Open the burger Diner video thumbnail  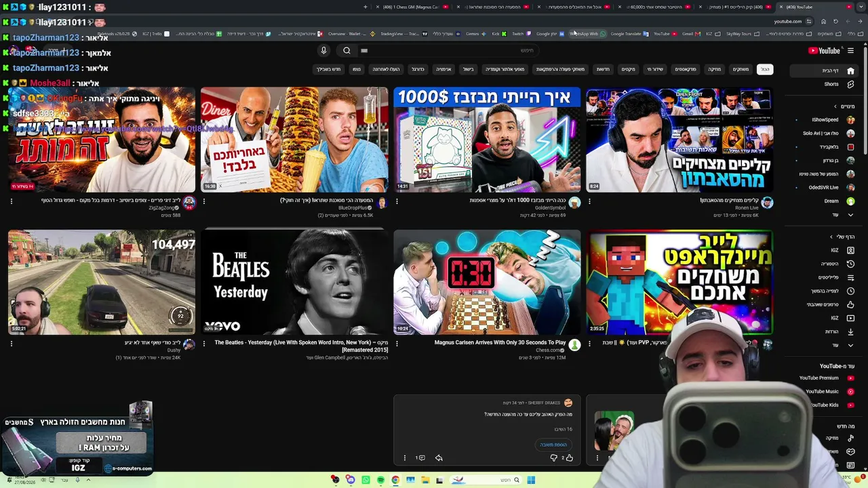pos(294,140)
